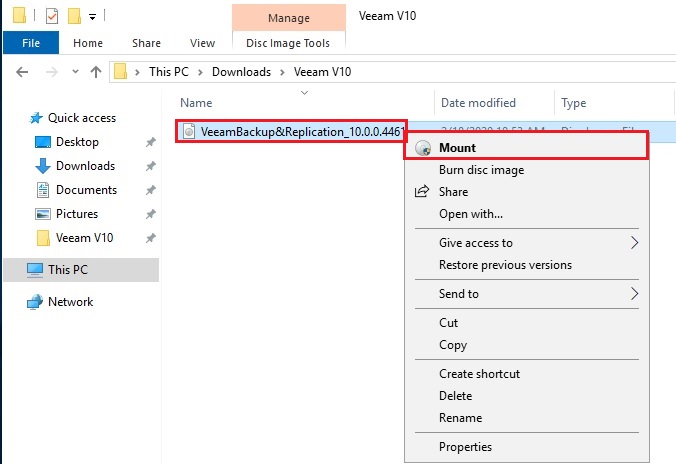Click This PC in the address bar

point(169,72)
